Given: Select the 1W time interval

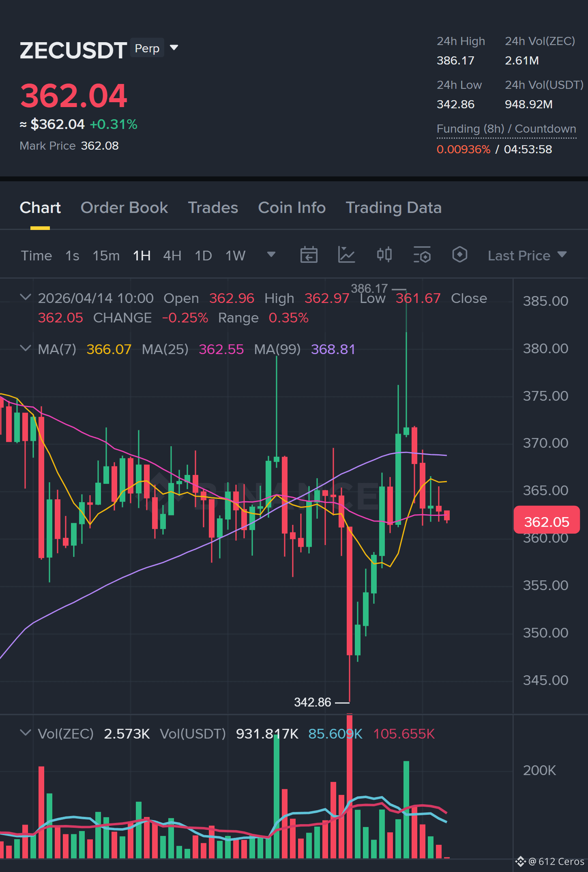Looking at the screenshot, I should tap(235, 256).
